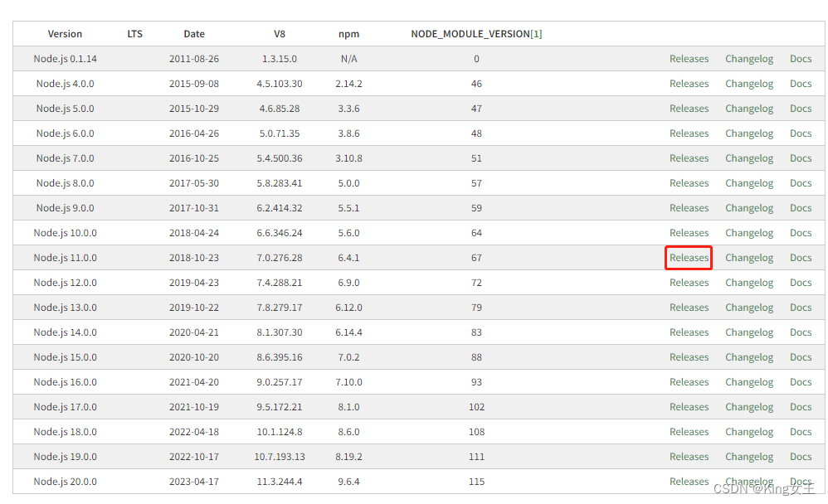Open Docs for Node.js 12.0.0

(x=801, y=283)
